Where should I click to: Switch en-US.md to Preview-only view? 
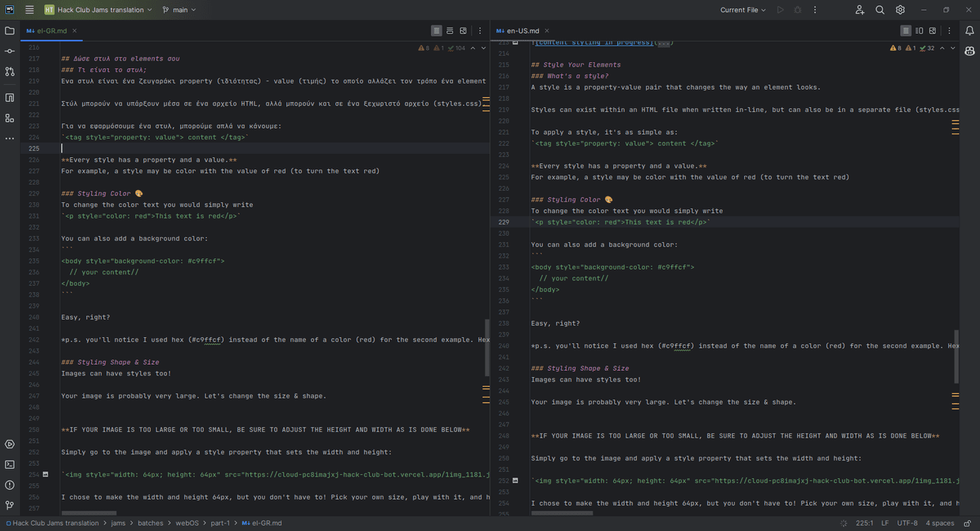[933, 31]
